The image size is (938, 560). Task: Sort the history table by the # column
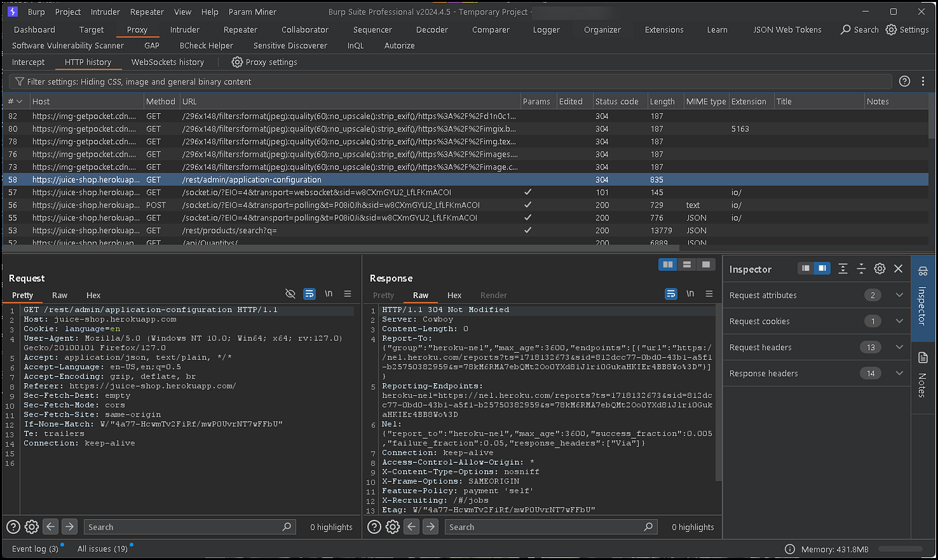(x=15, y=101)
